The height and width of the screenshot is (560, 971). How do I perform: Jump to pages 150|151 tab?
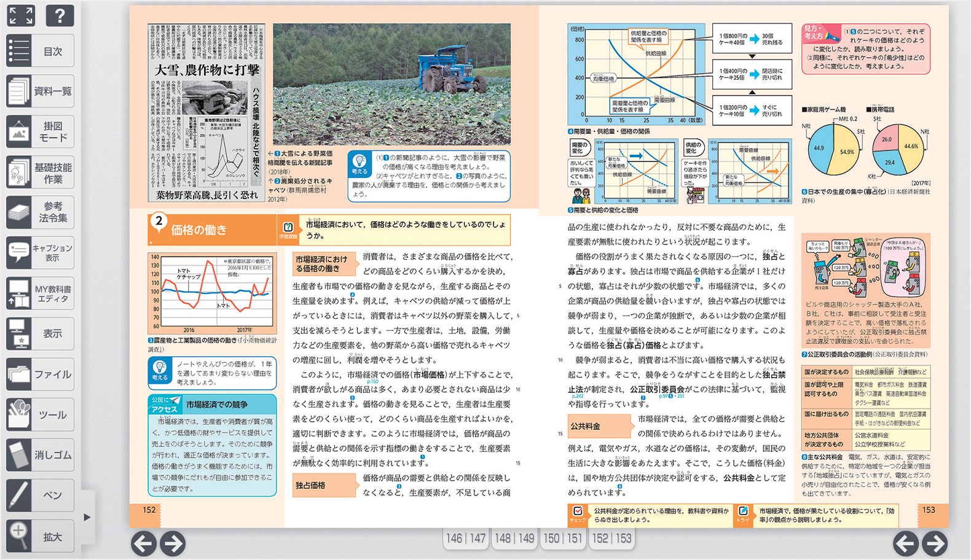coord(562,539)
